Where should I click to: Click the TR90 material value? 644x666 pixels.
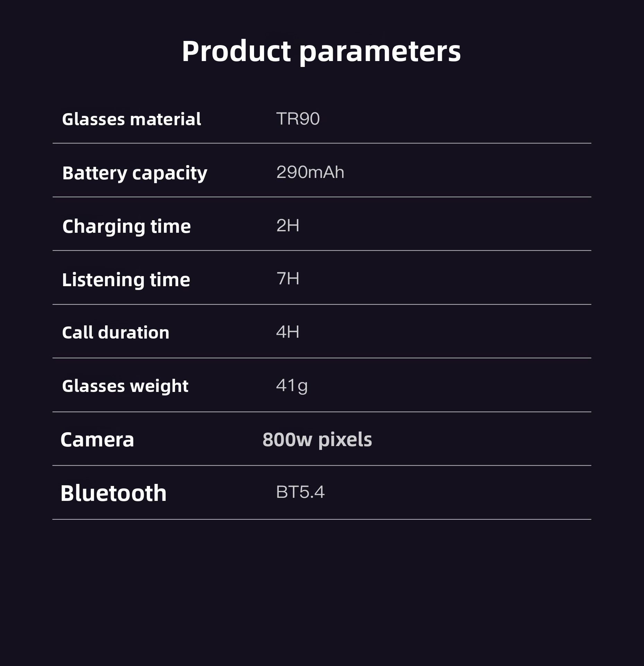pyautogui.click(x=298, y=119)
